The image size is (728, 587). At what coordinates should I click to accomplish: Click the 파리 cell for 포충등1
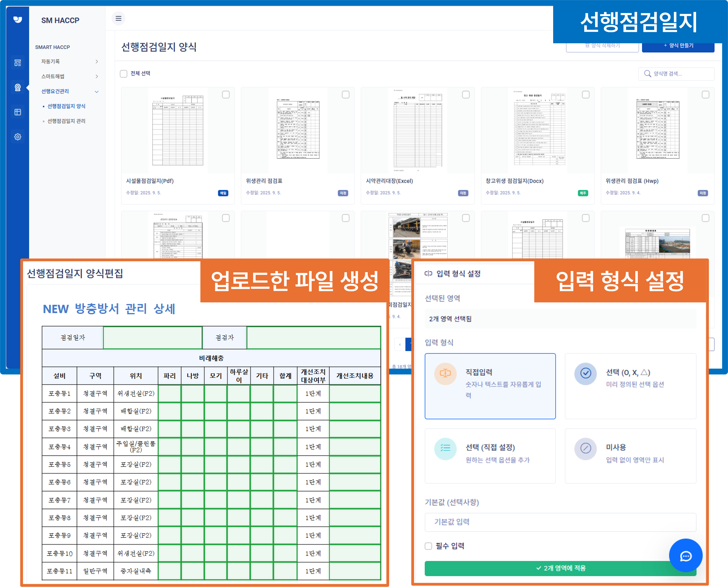coord(170,393)
